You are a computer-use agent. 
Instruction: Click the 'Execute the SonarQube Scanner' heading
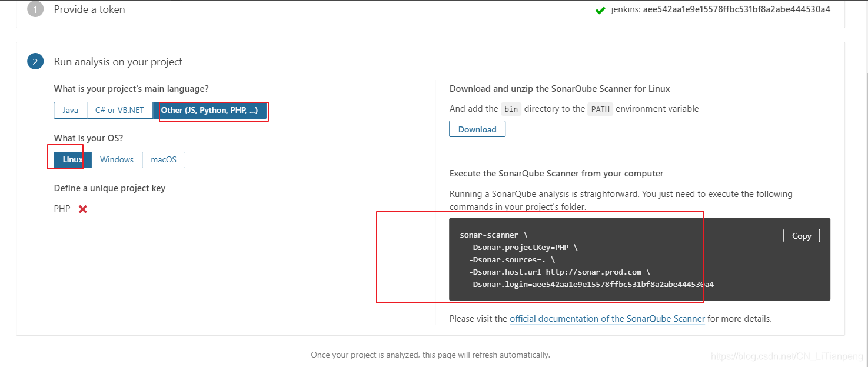click(557, 174)
